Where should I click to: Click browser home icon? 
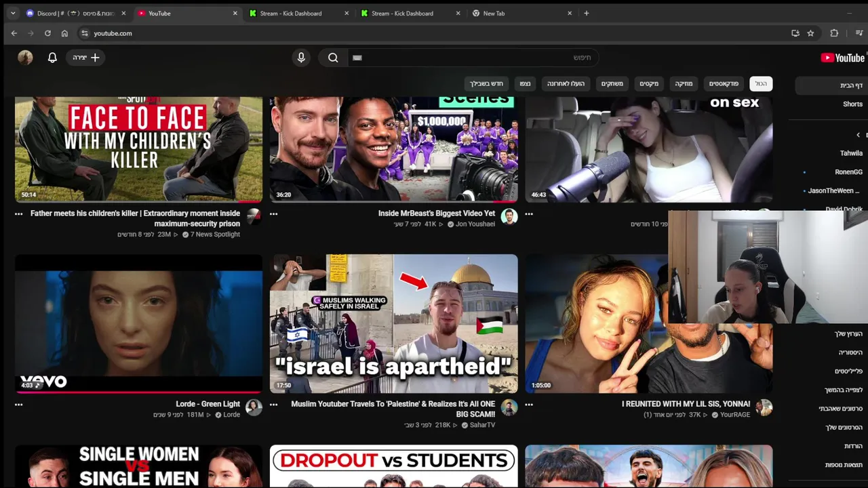(x=64, y=33)
